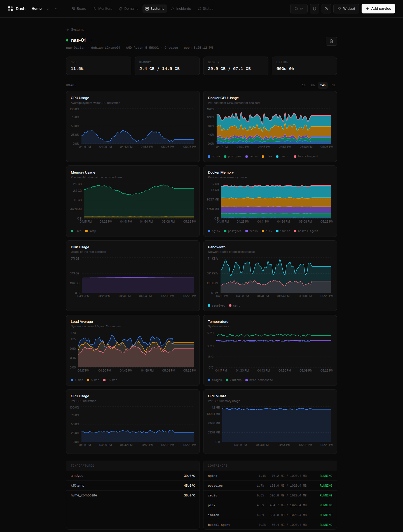Toggle plex series in Docker CPU legend

click(267, 157)
